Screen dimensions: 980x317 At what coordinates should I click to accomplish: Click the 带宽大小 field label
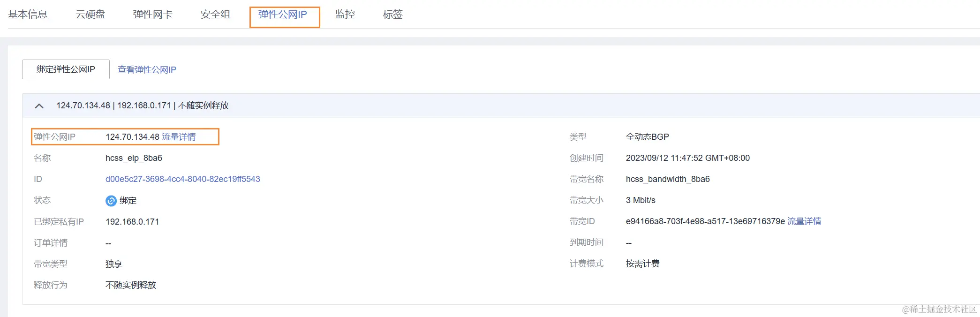point(587,200)
